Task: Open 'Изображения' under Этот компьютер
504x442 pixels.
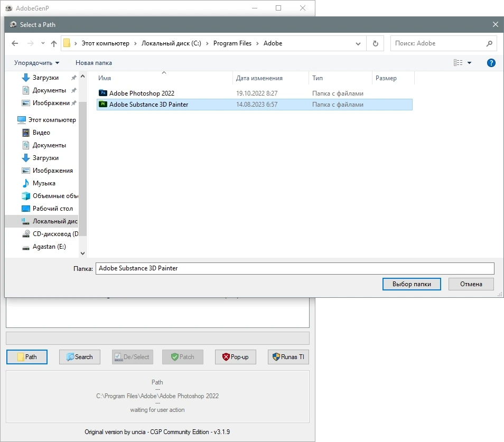Action: pyautogui.click(x=52, y=171)
